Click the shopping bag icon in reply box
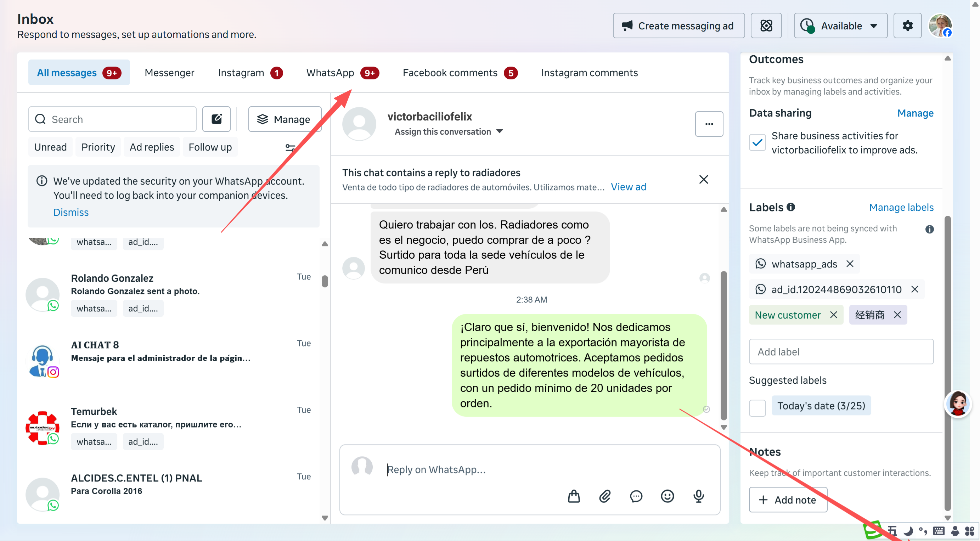980x541 pixels. (574, 496)
